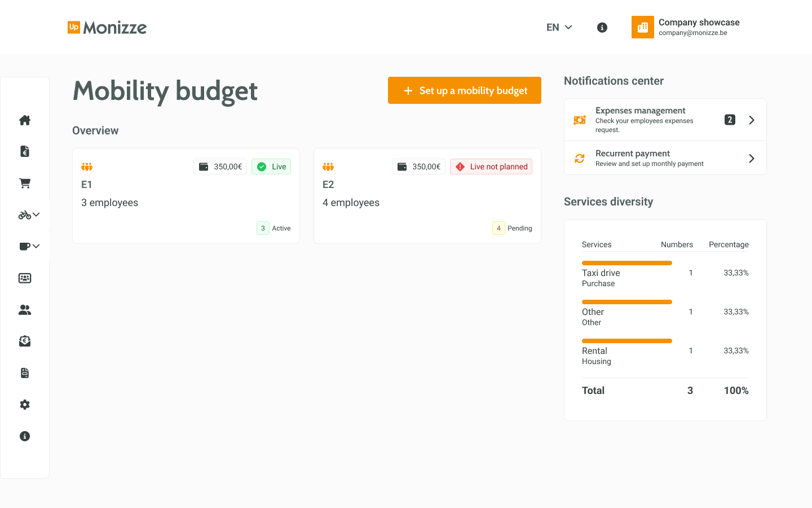Viewport: 812px width, 508px height.
Task: Click the Taxi drive percentage bar
Action: (627, 263)
